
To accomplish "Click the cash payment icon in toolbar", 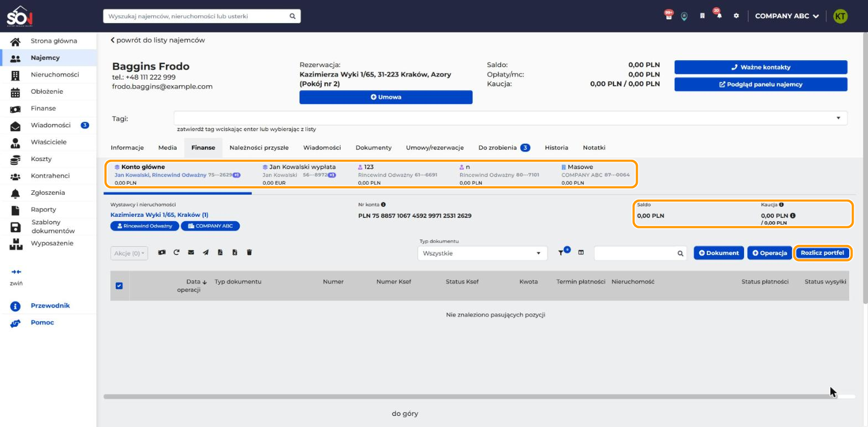I will click(162, 252).
